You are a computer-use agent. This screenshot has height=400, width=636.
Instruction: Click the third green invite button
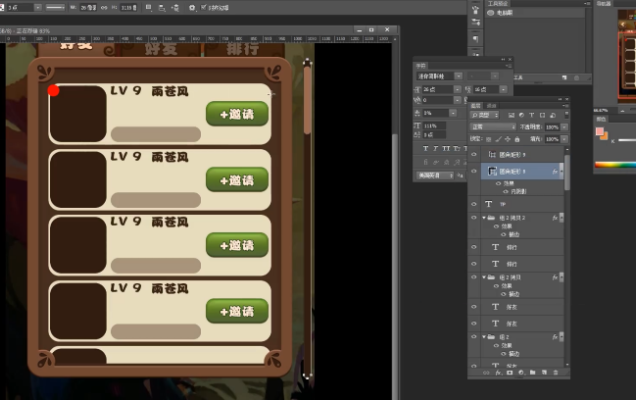[237, 245]
